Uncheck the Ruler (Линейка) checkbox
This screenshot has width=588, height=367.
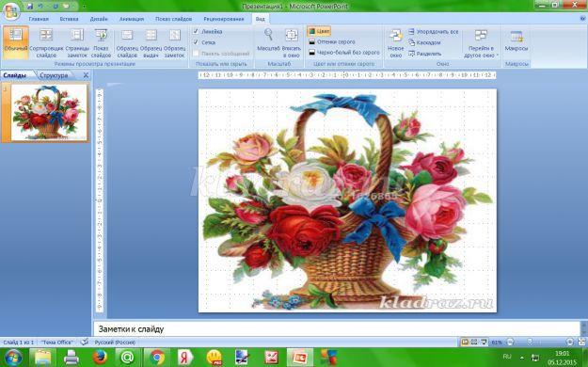[196, 31]
